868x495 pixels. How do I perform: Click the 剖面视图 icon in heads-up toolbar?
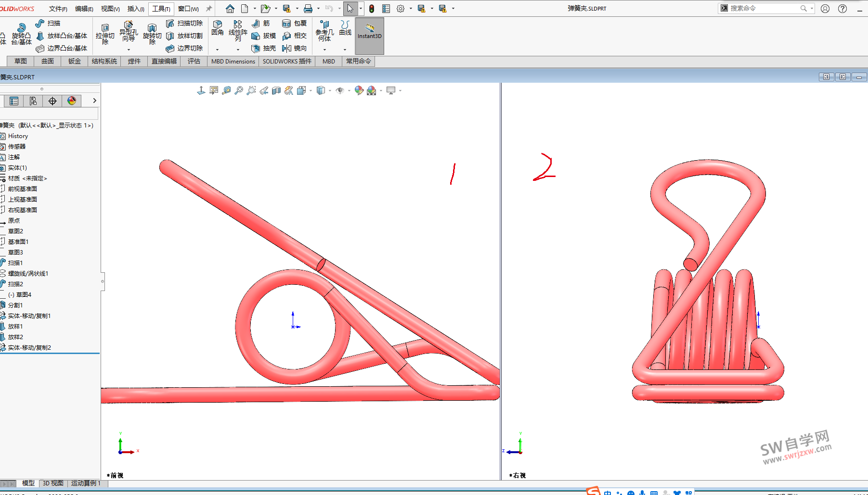[276, 90]
